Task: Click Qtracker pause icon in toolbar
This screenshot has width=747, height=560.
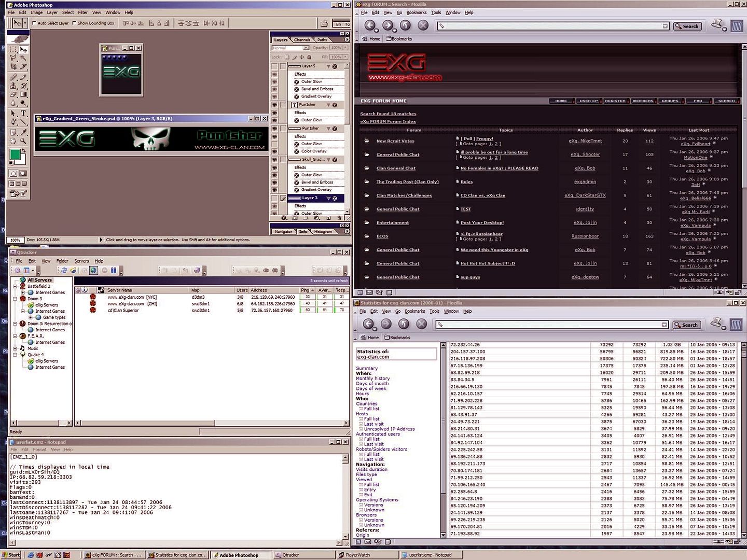Action: coord(114,270)
